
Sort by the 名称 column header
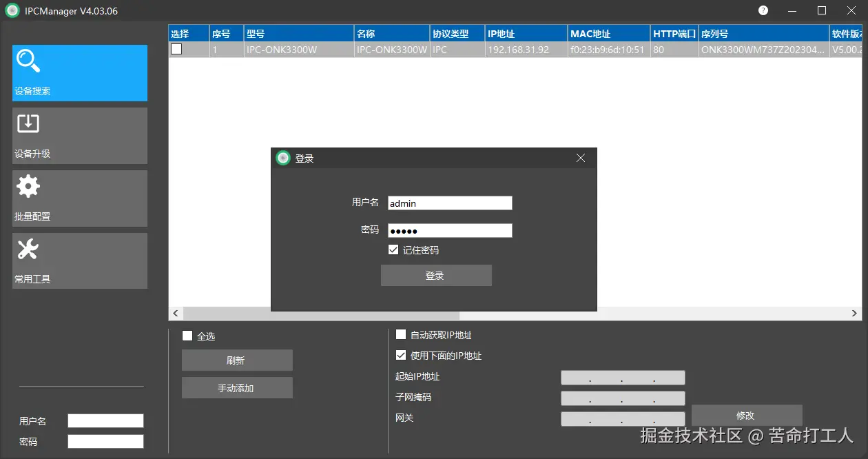pyautogui.click(x=392, y=34)
